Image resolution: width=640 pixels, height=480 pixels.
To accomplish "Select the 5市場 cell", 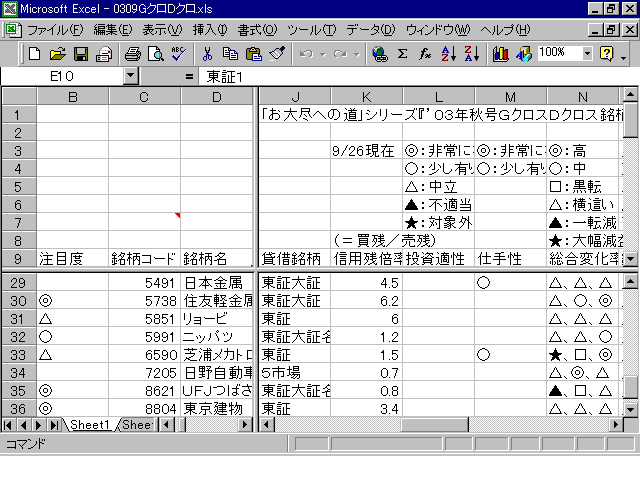I will coord(295,373).
